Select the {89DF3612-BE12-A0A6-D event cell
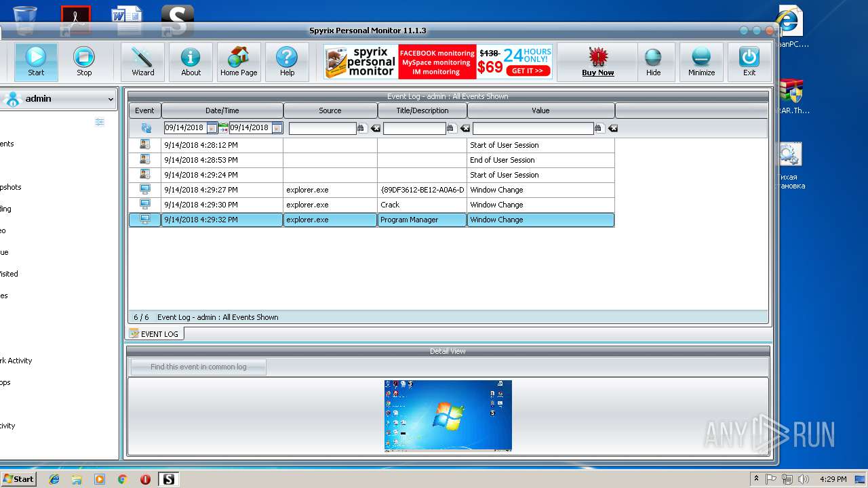This screenshot has width=868, height=488. [x=422, y=190]
